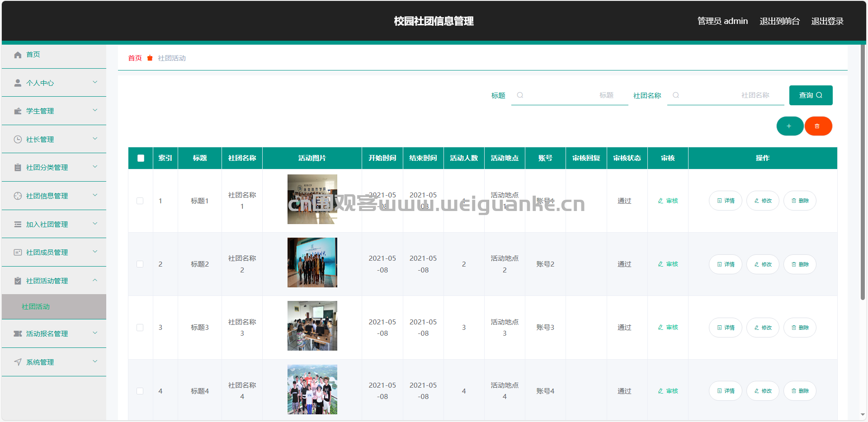
Task: Click 修改 for 标题4 row
Action: tap(763, 391)
